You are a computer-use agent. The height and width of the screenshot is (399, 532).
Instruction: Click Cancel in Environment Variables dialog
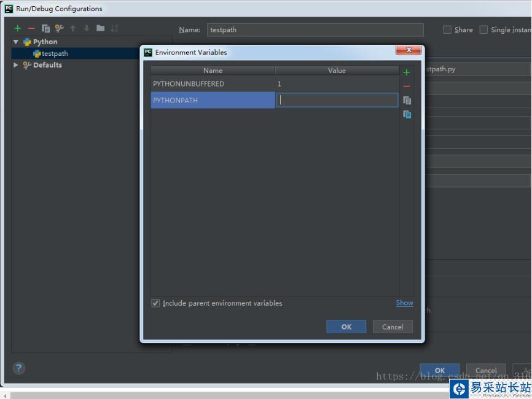pos(393,327)
